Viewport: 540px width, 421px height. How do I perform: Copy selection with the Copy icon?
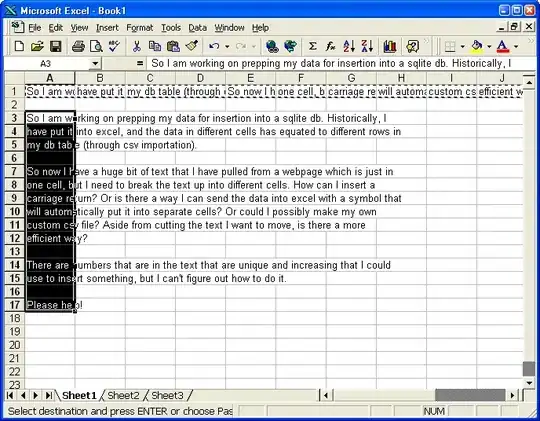coord(155,46)
